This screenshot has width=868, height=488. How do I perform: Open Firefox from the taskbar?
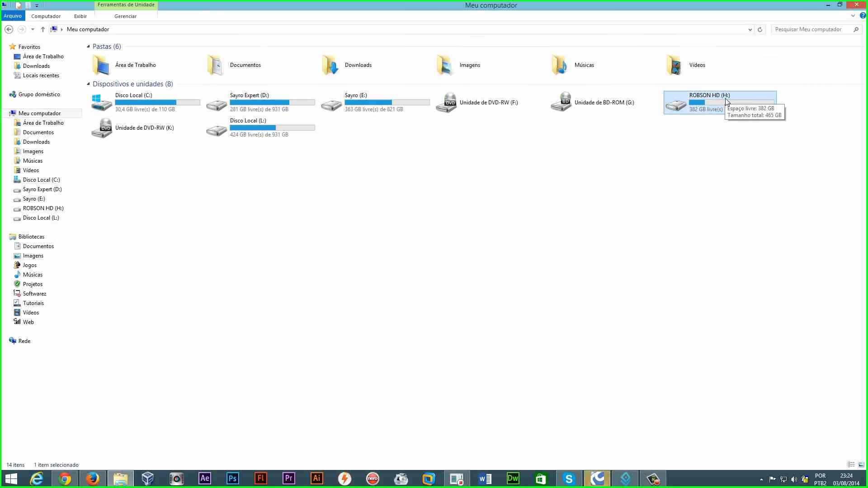pos(92,479)
